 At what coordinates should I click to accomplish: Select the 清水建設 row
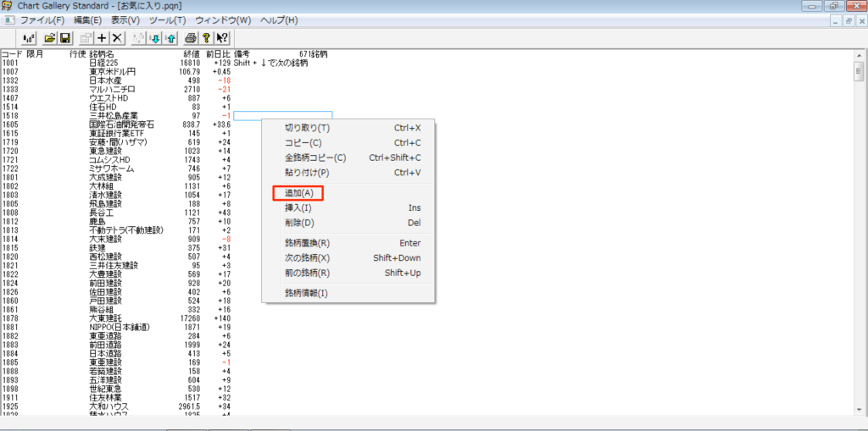(116, 195)
